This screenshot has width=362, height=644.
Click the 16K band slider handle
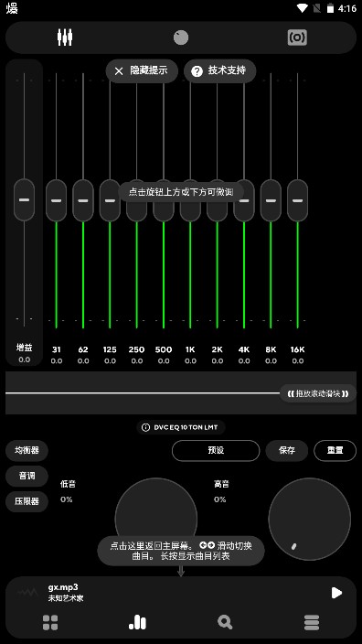[298, 200]
